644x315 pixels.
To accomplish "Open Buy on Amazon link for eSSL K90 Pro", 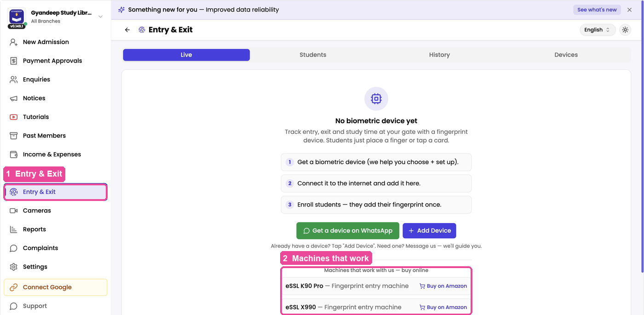I will 443,286.
